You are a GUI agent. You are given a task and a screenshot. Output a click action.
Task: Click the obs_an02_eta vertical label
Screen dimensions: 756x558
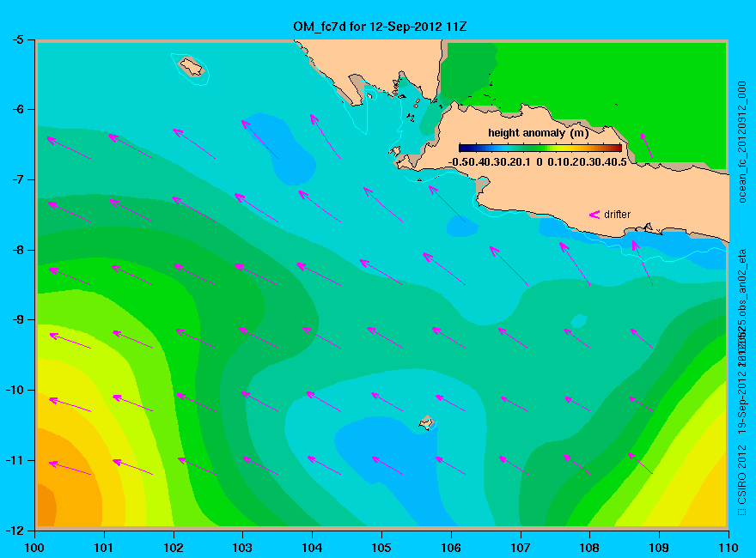(x=742, y=284)
